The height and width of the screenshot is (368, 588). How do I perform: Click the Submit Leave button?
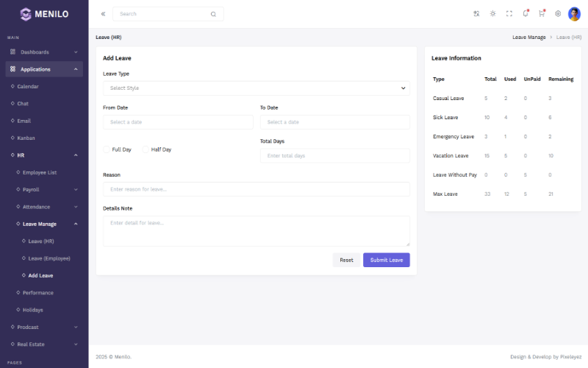pos(387,260)
